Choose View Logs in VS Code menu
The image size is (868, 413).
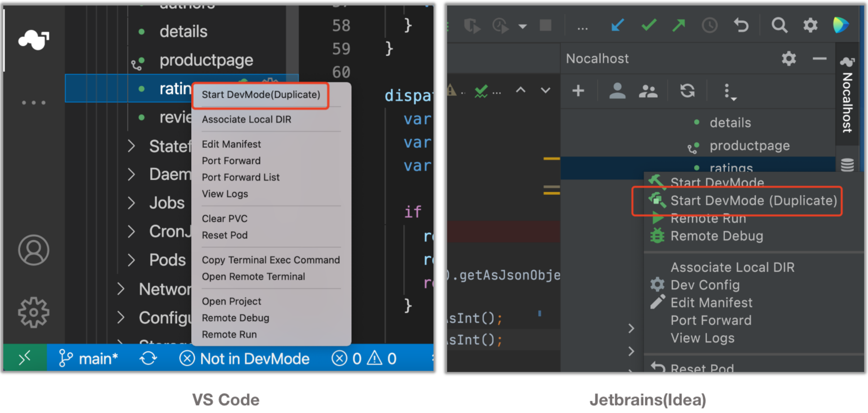tap(225, 194)
